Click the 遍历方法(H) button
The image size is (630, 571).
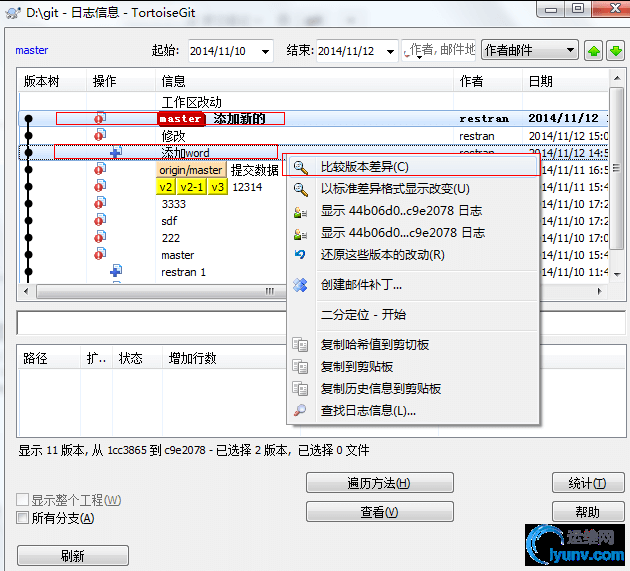coord(380,483)
